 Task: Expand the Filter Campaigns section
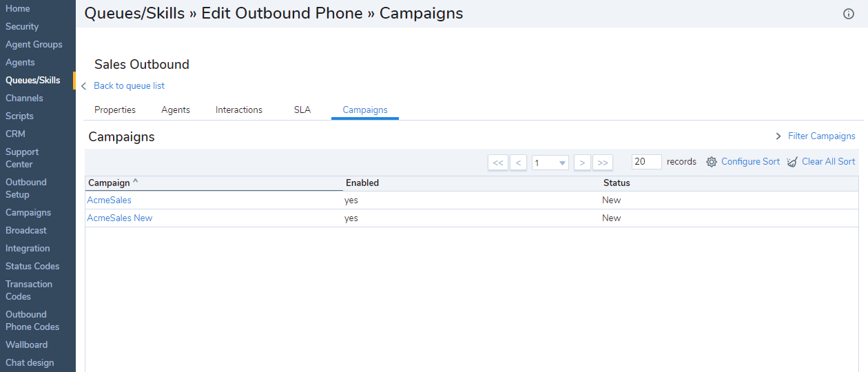coord(816,136)
